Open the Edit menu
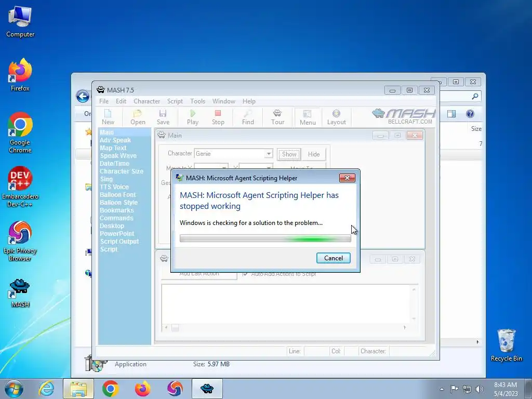 click(x=121, y=101)
